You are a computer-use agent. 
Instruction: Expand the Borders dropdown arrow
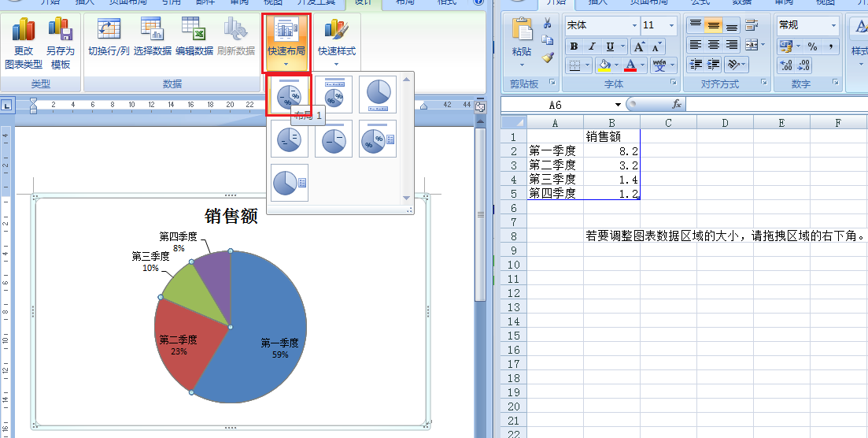[x=587, y=65]
